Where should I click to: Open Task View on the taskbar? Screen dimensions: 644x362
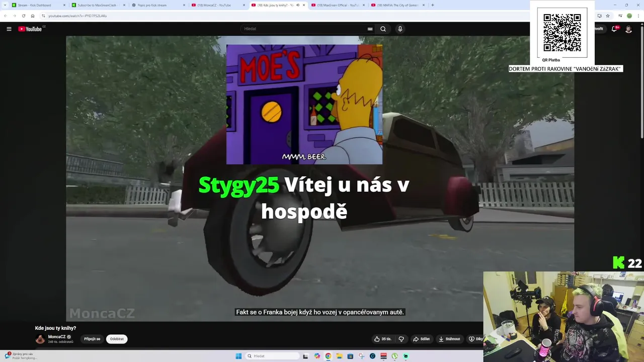click(x=305, y=356)
